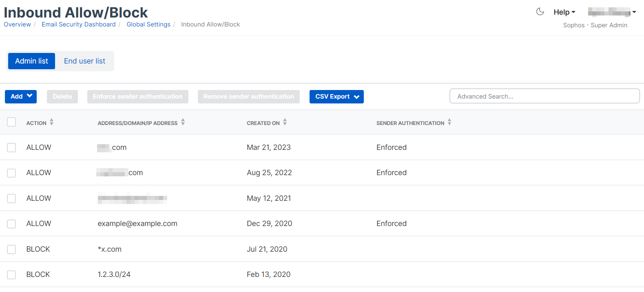Navigate to Overview breadcrumb link
This screenshot has width=644, height=292.
17,24
